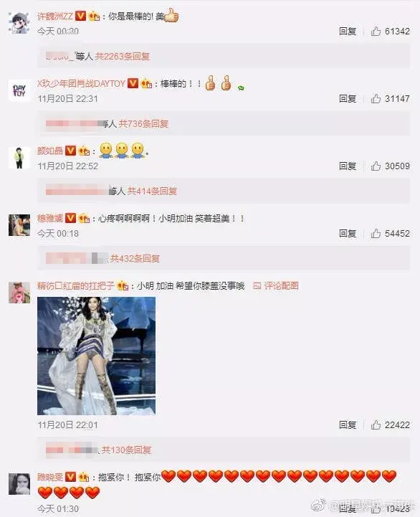
Task: Show the 共414条回复 replies
Action: click(152, 191)
